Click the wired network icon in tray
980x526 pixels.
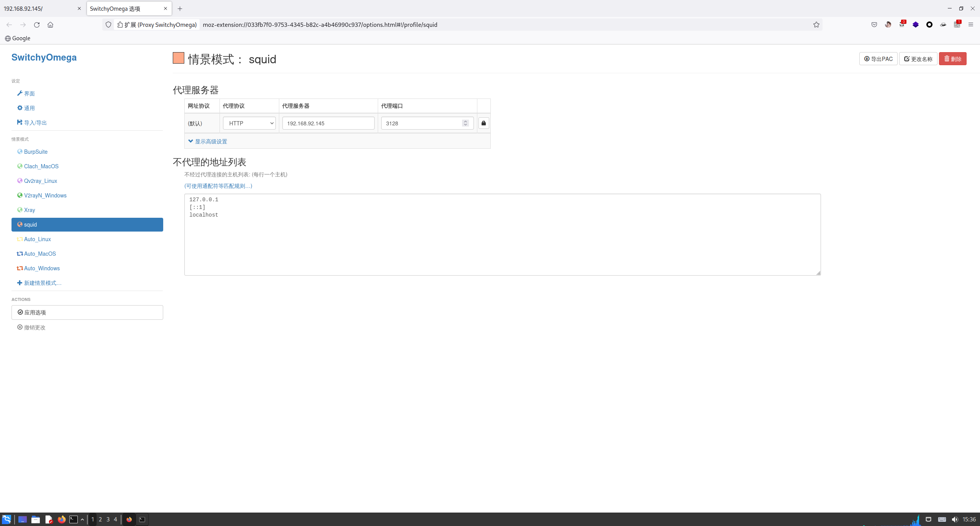coord(928,519)
